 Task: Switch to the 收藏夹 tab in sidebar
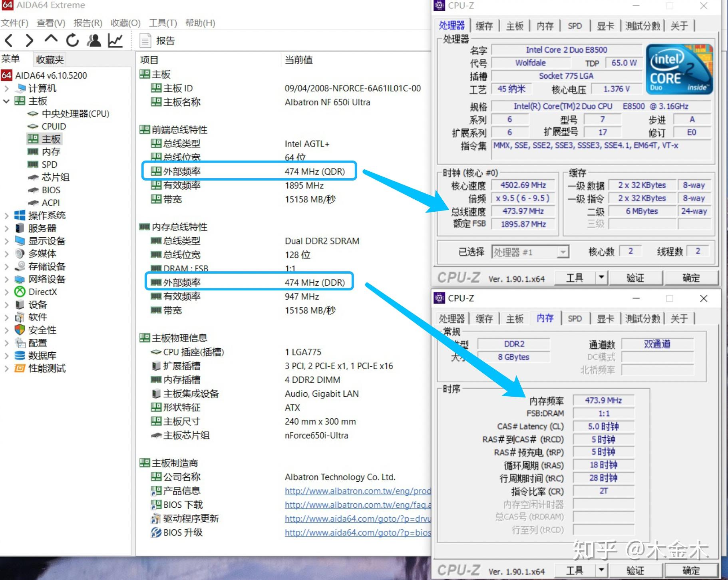pyautogui.click(x=50, y=59)
